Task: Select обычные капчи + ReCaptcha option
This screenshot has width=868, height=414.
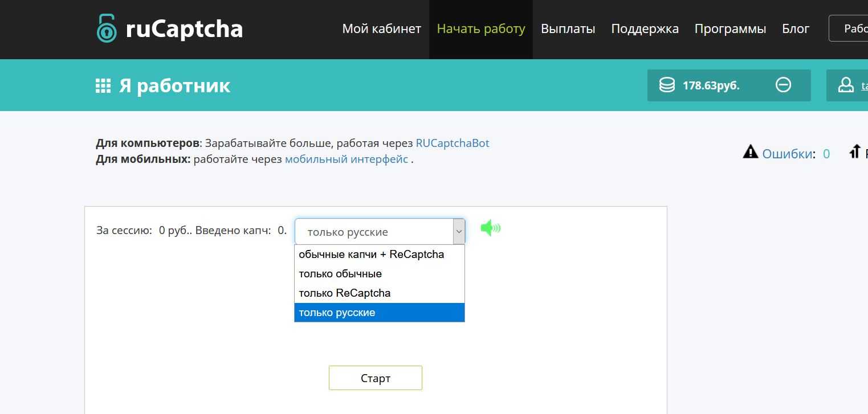Action: [380, 255]
